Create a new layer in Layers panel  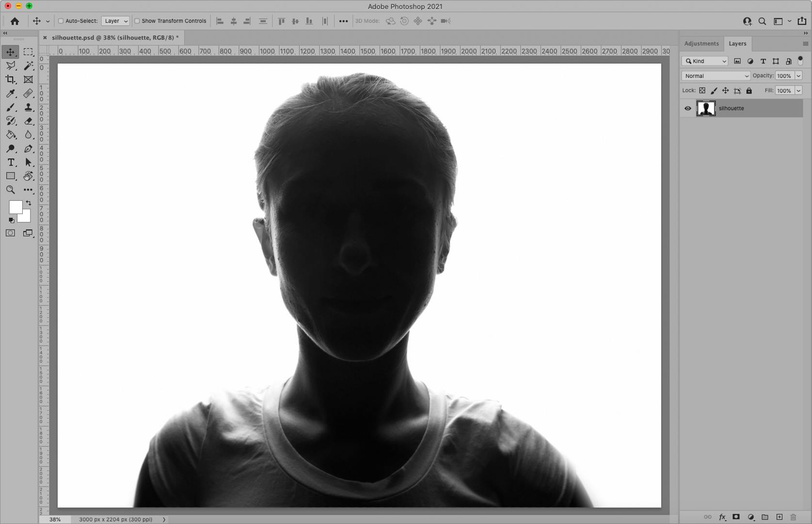(x=779, y=517)
